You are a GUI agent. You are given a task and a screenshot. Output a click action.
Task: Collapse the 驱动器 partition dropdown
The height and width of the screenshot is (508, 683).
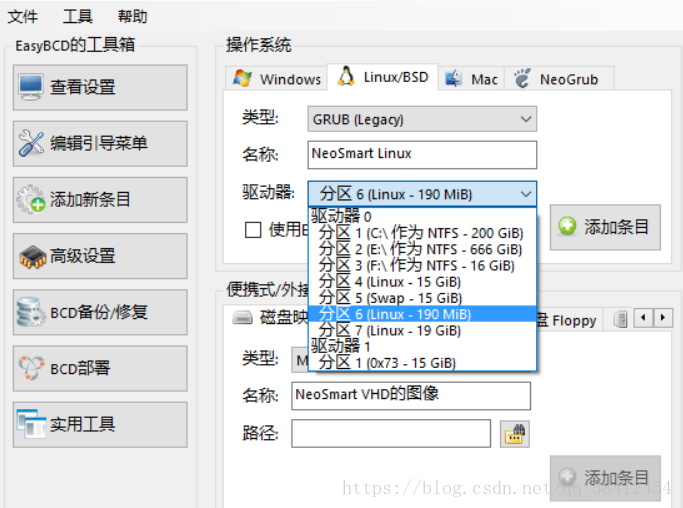point(422,194)
